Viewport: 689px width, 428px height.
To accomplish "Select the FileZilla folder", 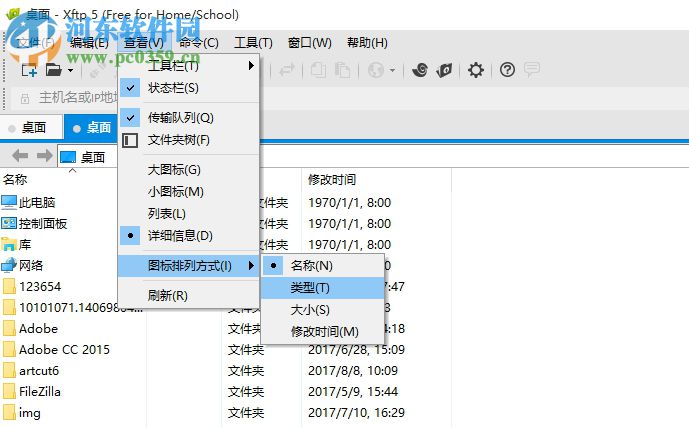I will [x=32, y=392].
